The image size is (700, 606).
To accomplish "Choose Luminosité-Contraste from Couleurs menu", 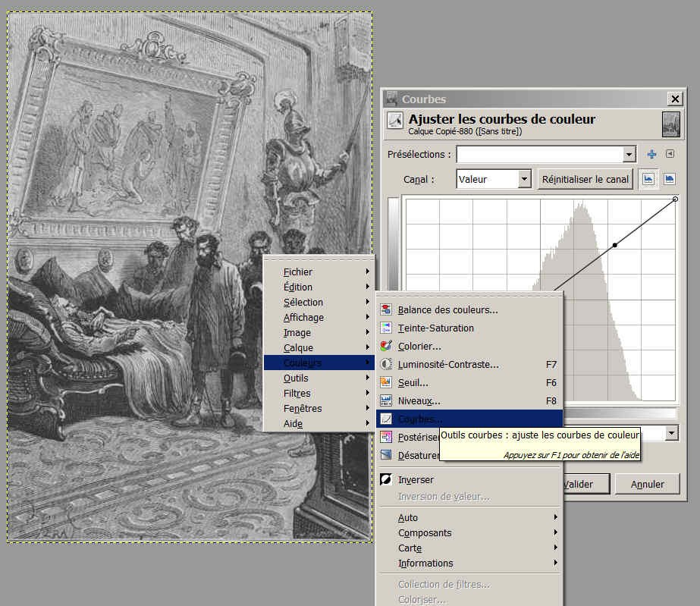I will 448,365.
